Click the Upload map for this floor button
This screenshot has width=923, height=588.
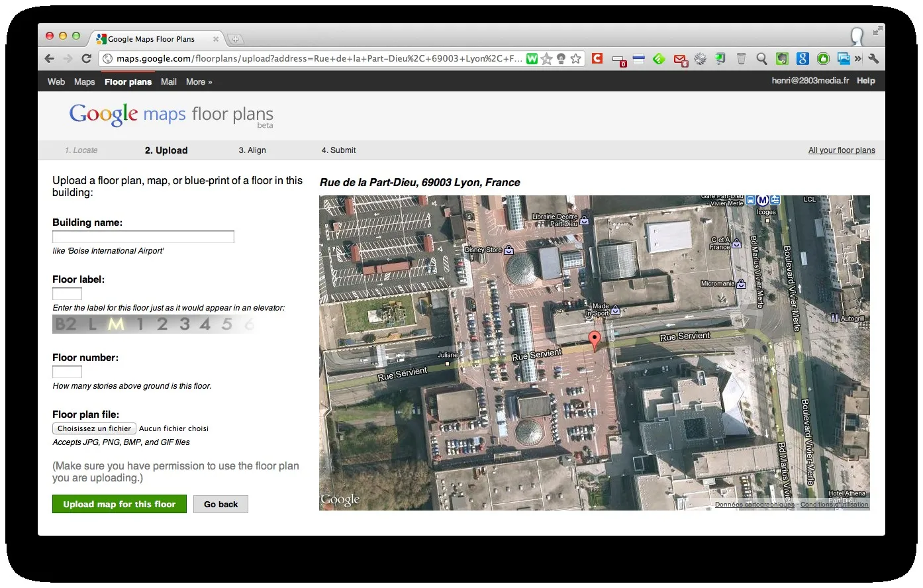tap(119, 504)
